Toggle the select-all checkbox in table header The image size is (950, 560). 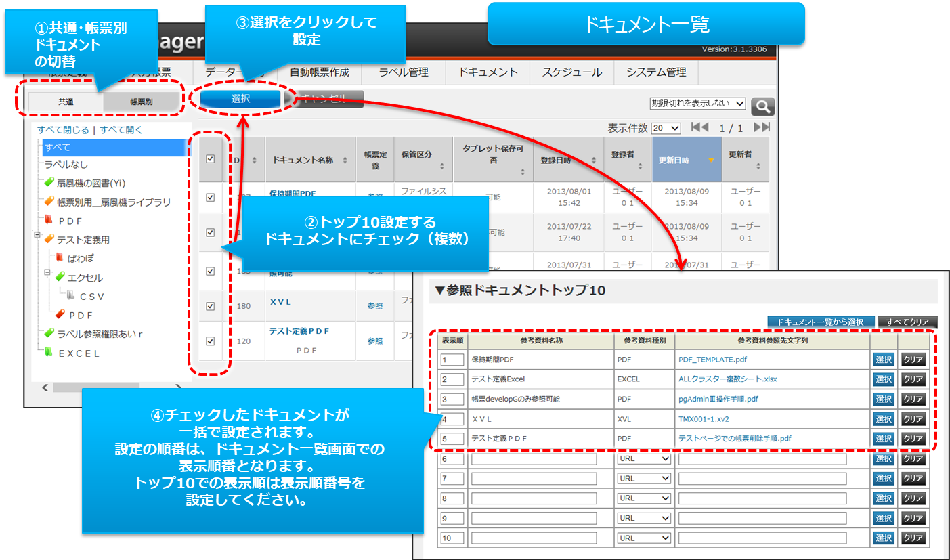[210, 159]
